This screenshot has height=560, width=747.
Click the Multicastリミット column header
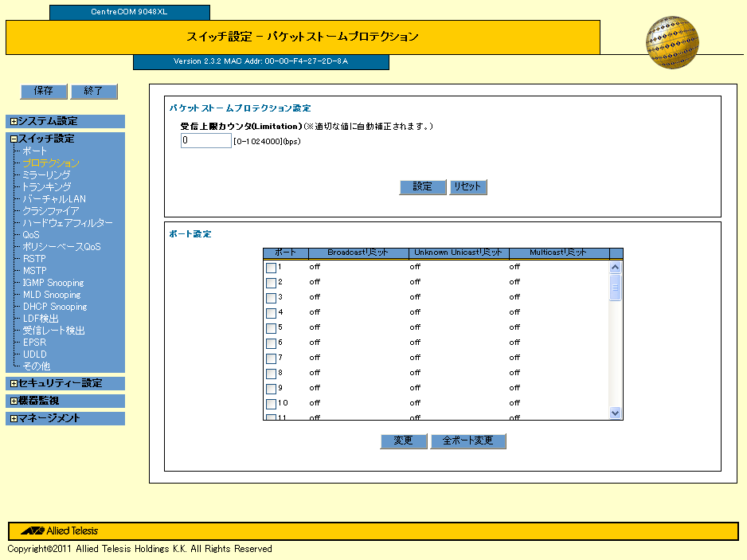coord(558,253)
